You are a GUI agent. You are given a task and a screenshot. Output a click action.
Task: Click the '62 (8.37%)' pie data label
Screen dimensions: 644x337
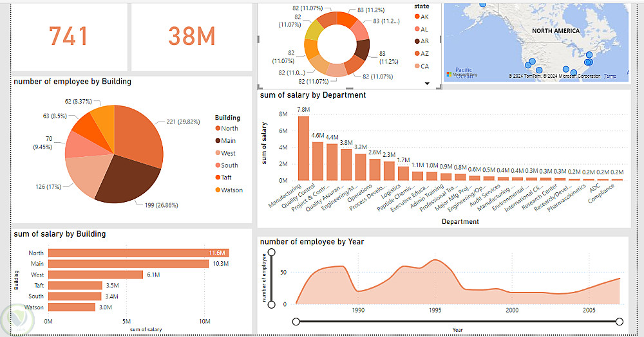pos(78,101)
